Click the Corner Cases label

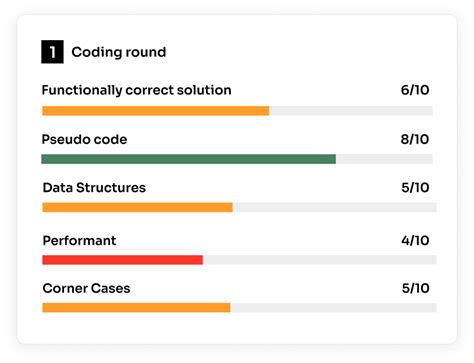point(86,288)
